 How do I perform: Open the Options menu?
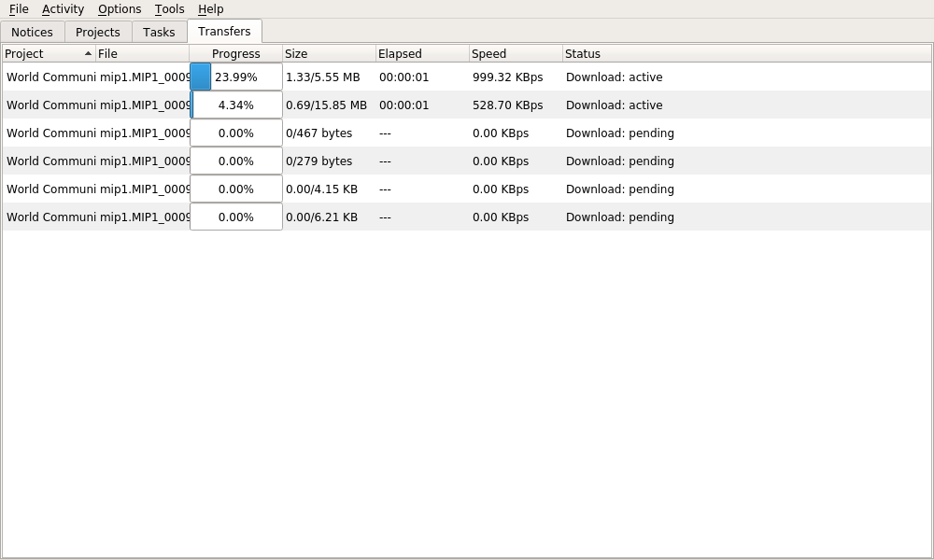tap(120, 9)
